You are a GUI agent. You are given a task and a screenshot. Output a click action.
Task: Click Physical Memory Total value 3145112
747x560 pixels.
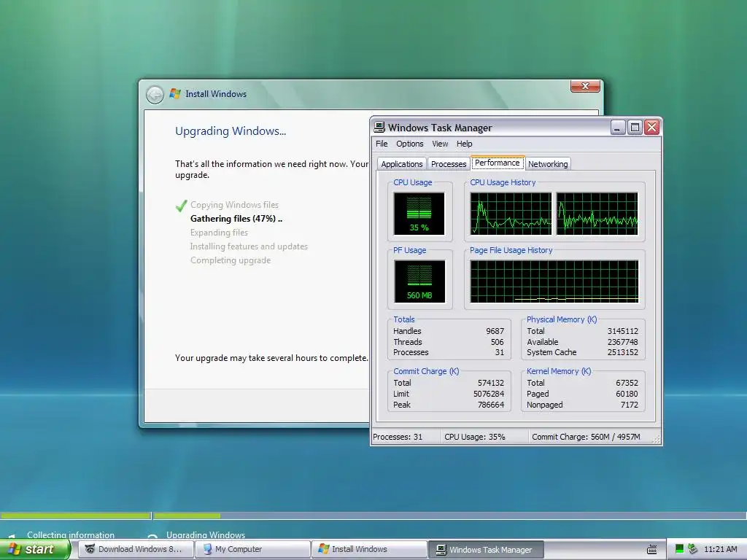[623, 331]
